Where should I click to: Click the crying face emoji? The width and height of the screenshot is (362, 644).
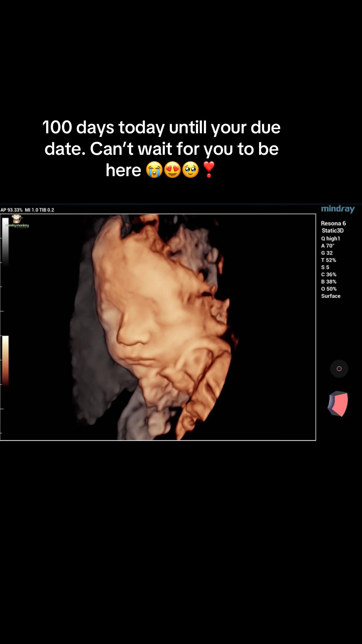pyautogui.click(x=154, y=170)
